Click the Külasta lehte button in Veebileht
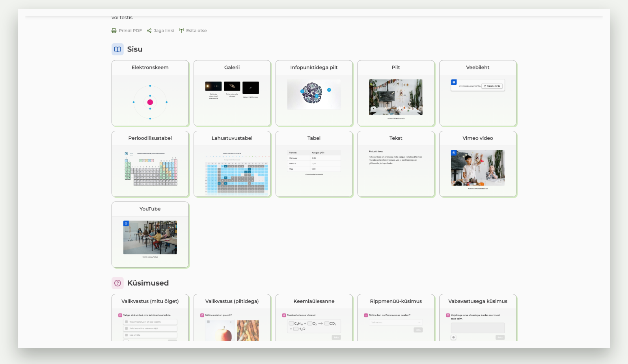 [492, 86]
